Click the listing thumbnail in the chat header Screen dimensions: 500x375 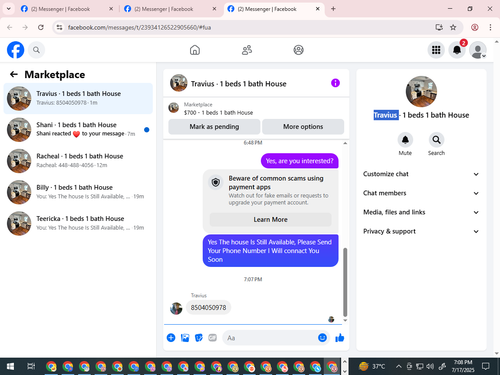click(179, 83)
